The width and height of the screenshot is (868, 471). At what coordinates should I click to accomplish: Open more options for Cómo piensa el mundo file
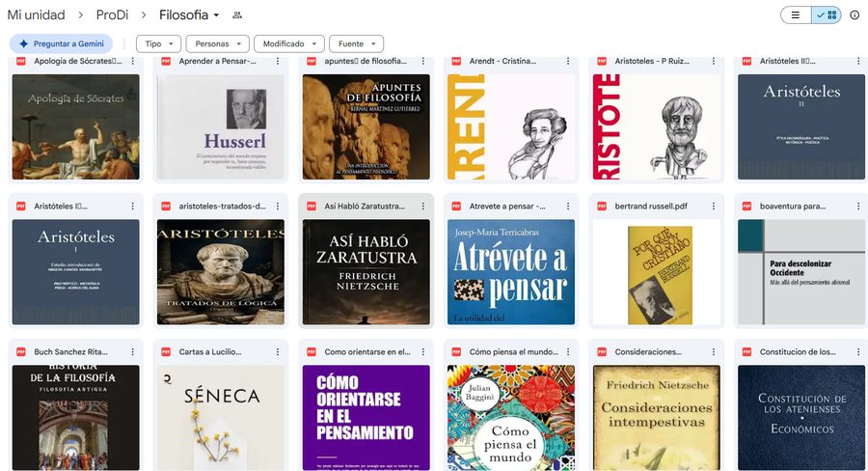pyautogui.click(x=568, y=352)
